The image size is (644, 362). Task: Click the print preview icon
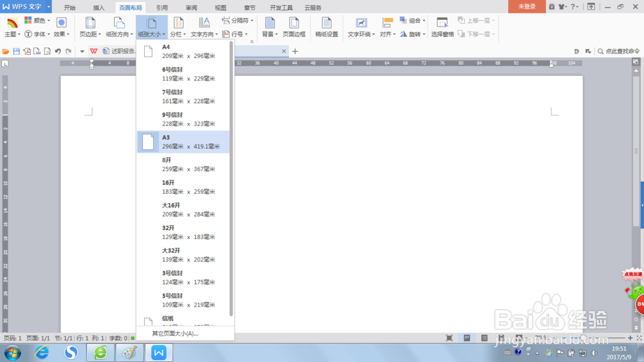(47, 52)
